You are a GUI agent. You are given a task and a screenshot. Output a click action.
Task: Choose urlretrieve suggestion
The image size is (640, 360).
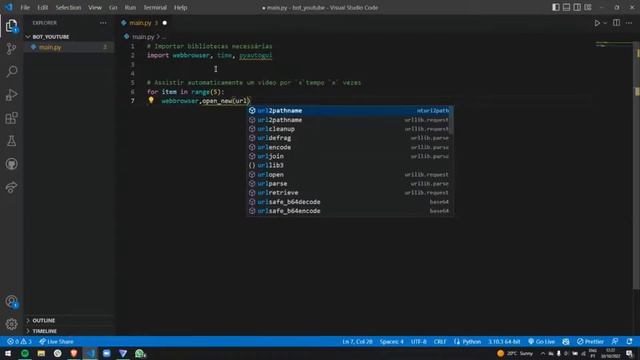click(349, 193)
